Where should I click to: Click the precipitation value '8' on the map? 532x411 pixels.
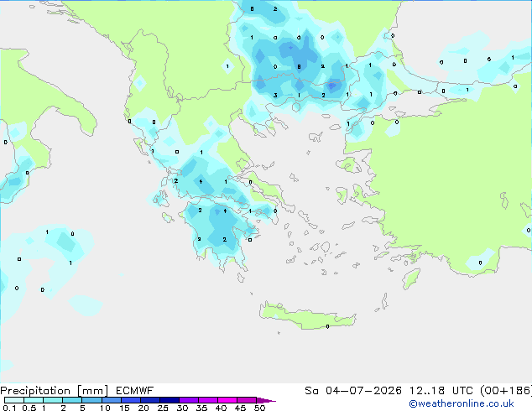pyautogui.click(x=299, y=67)
